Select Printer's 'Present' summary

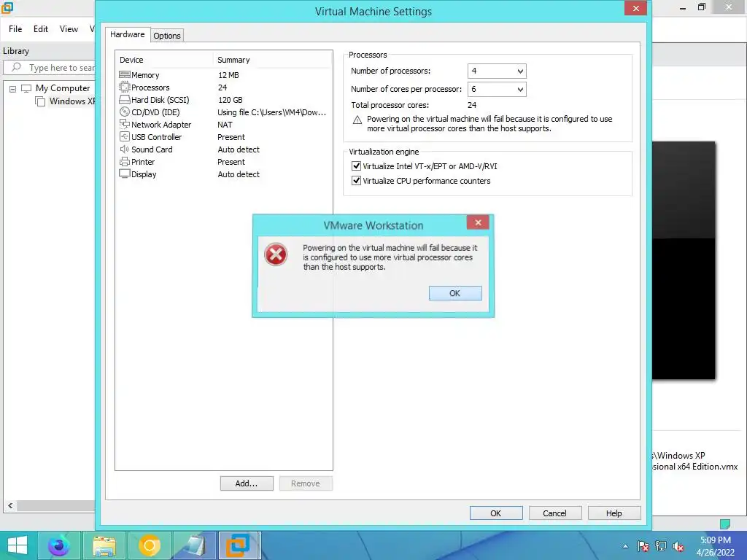click(x=231, y=161)
